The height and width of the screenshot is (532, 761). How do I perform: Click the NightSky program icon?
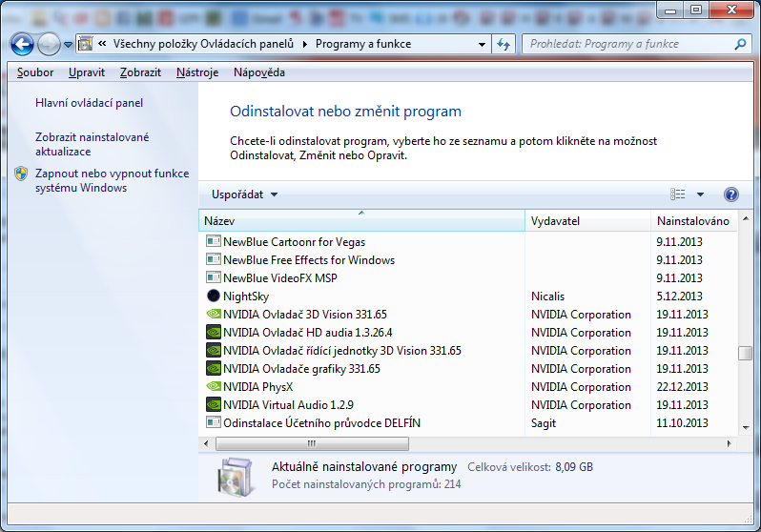pyautogui.click(x=214, y=296)
